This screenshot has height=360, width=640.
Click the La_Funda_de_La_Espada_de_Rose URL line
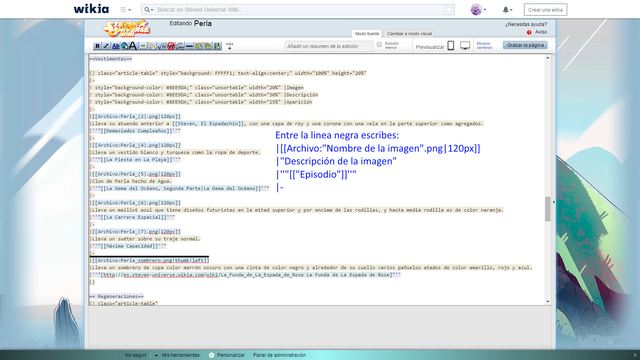tap(245, 275)
